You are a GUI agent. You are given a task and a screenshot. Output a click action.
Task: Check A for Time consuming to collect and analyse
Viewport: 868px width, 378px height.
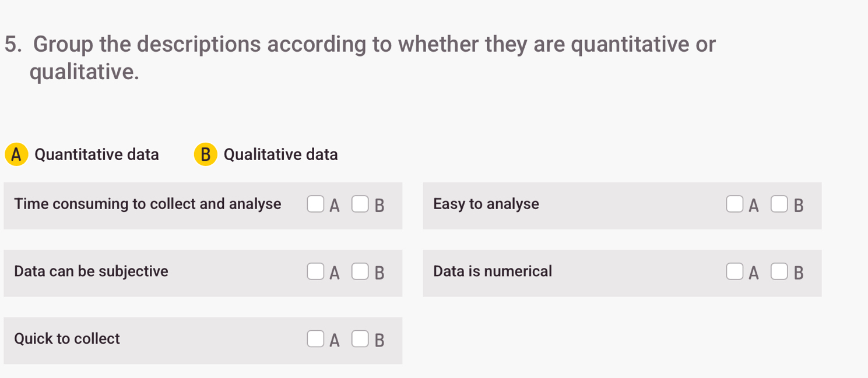(x=315, y=204)
